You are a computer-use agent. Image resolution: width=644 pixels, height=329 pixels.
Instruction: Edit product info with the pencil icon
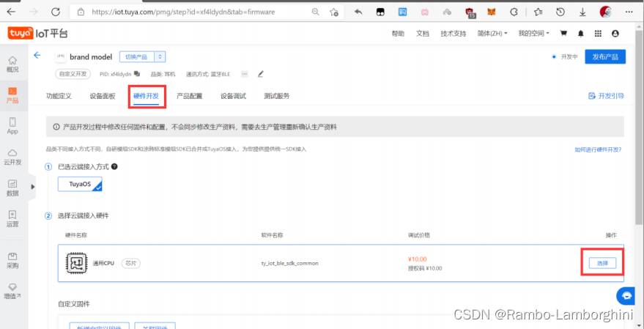pos(260,74)
